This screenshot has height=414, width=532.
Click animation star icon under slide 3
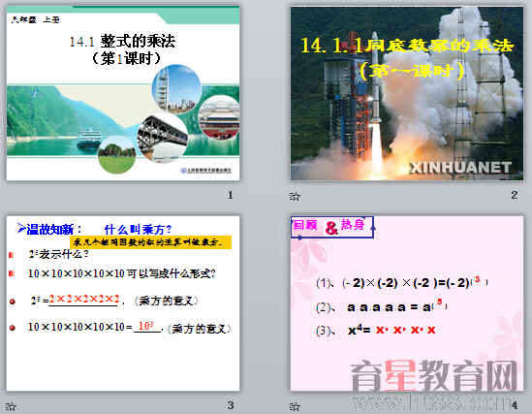click(11, 406)
